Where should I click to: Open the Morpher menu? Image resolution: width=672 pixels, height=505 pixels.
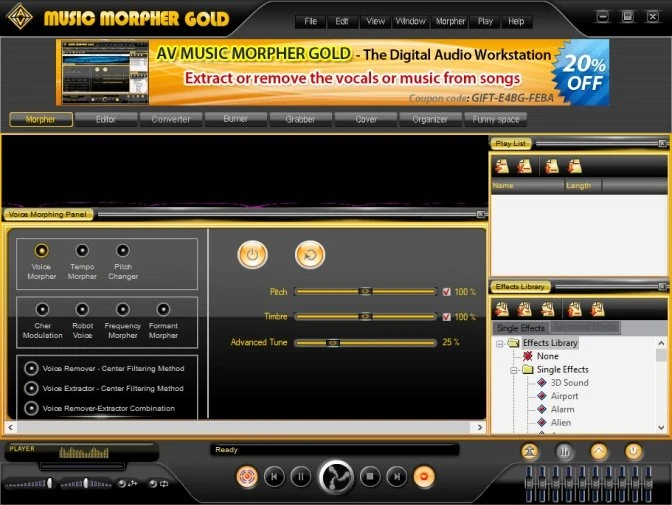450,21
